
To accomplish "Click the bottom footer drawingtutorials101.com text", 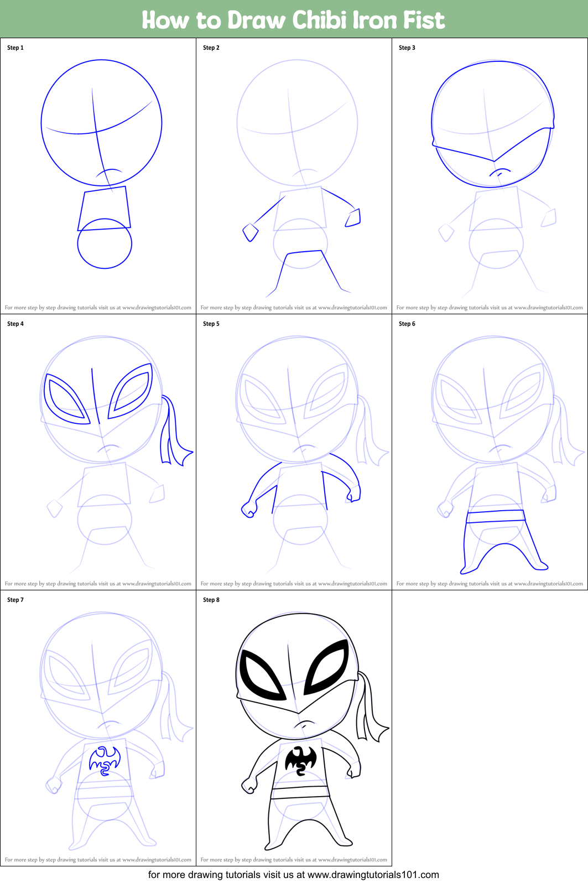I will pos(294,875).
